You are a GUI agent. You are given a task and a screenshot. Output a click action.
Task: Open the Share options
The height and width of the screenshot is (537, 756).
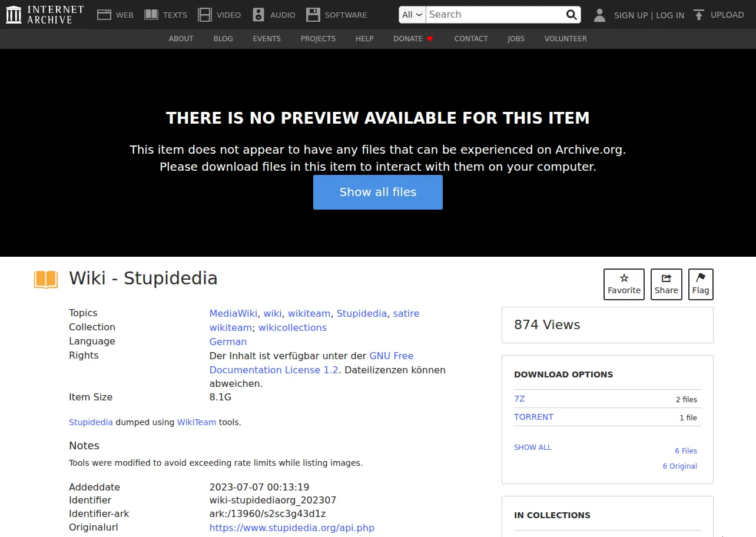pyautogui.click(x=667, y=284)
